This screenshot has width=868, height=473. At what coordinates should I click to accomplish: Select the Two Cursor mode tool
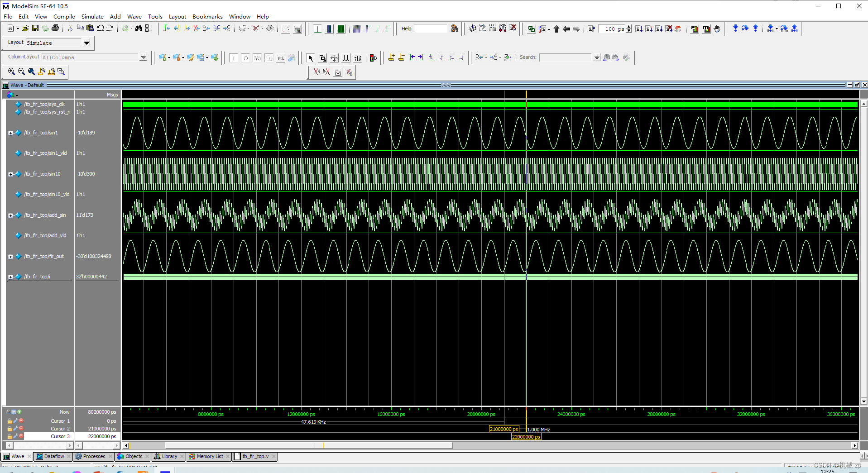(x=346, y=58)
